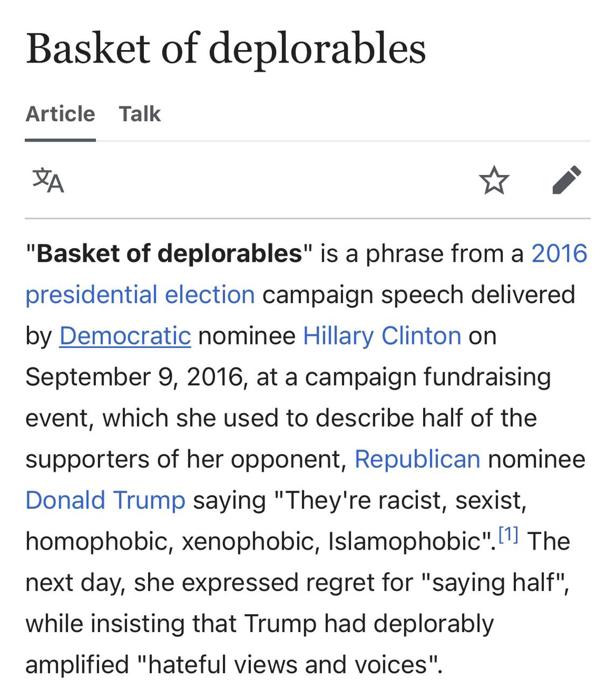Open the underlined Democratic link

[x=125, y=336]
